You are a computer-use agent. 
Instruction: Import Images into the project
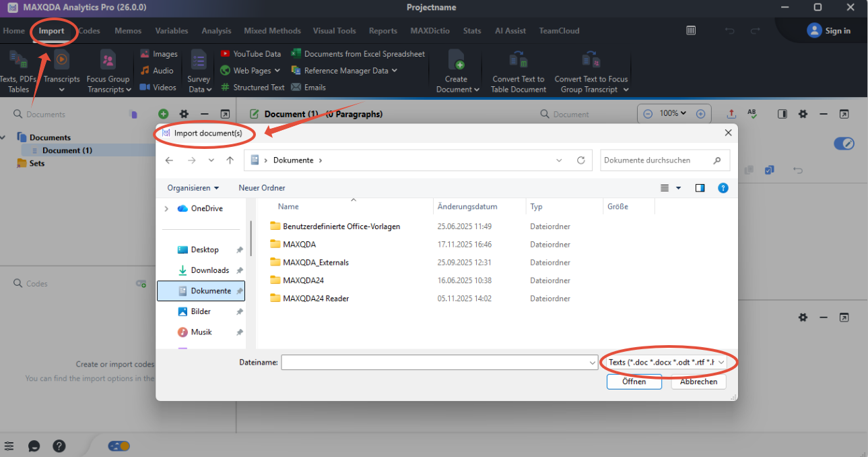(159, 54)
